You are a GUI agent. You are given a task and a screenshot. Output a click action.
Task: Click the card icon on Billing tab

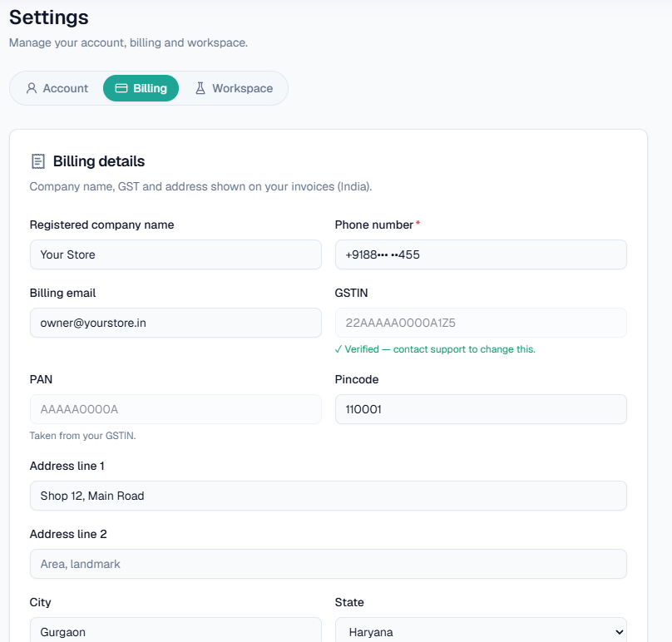[121, 88]
